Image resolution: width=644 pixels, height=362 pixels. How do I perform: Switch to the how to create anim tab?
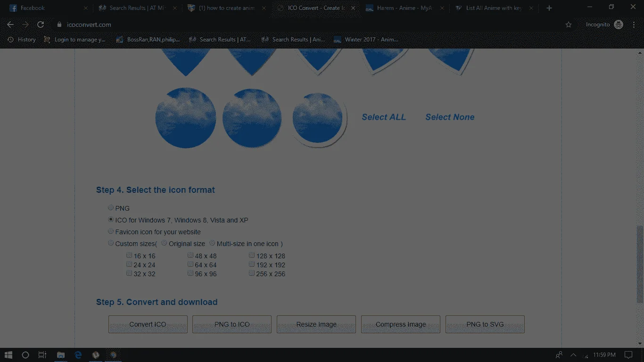coord(226,8)
